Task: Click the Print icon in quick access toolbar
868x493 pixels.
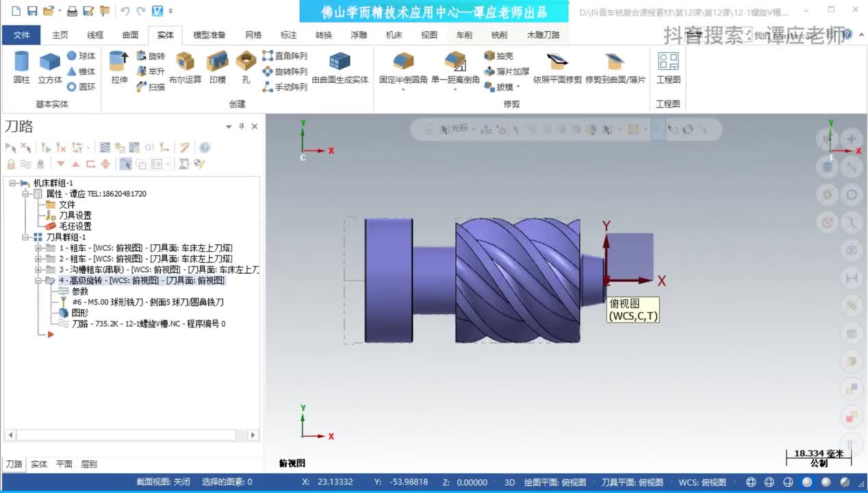Action: [x=72, y=11]
